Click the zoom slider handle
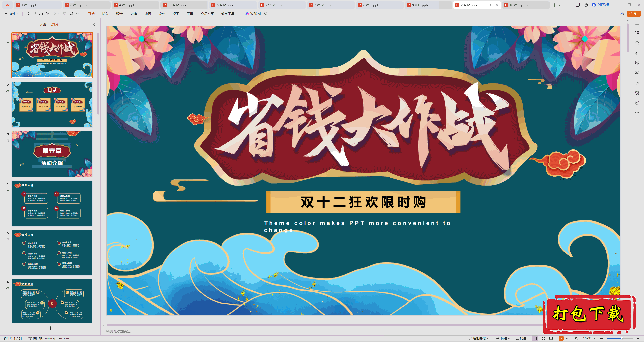This screenshot has width=644, height=342. coord(622,338)
